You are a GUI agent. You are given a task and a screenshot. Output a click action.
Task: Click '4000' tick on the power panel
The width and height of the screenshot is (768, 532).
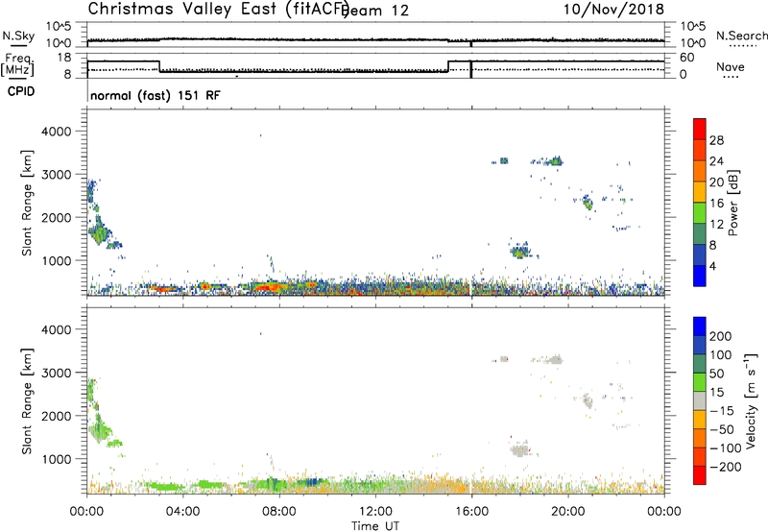tap(56, 132)
